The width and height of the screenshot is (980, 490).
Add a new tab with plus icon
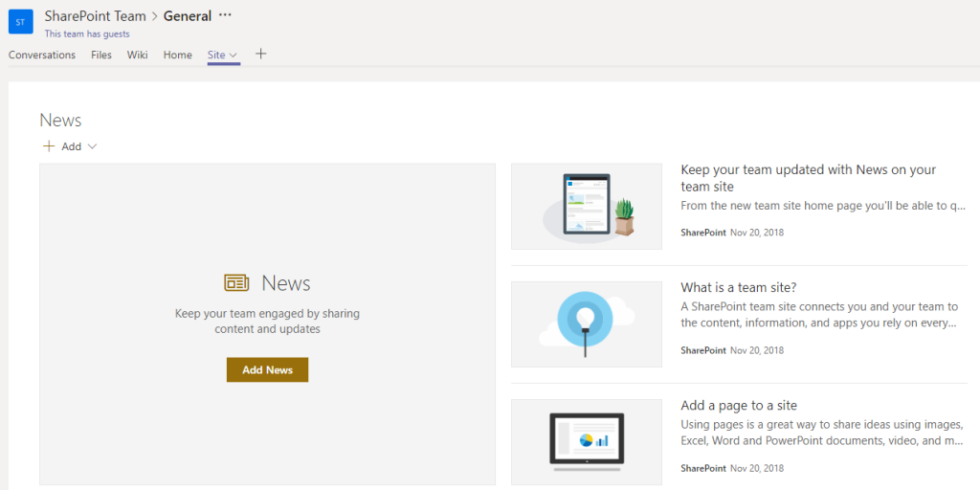point(261,55)
